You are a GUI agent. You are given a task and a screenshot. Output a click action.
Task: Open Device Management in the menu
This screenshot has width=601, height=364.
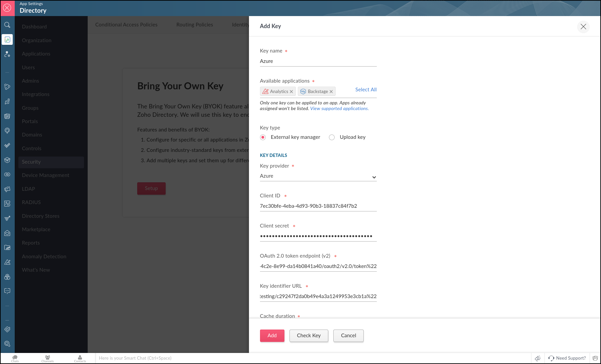click(46, 175)
